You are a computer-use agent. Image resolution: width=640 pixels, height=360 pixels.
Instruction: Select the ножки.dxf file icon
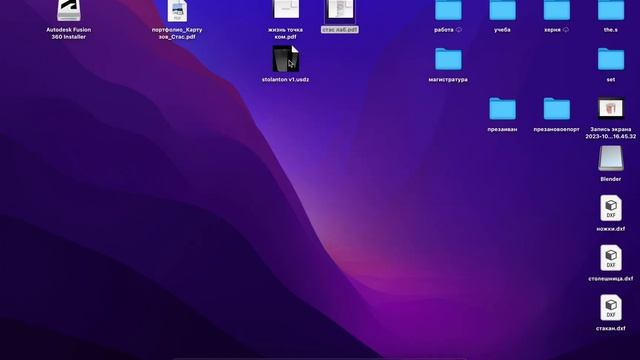611,208
